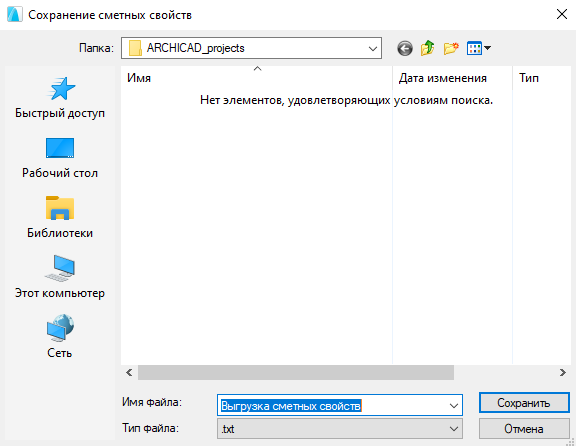Expand the Имя файла dropdown arrow
This screenshot has width=576, height=446.
(x=454, y=406)
